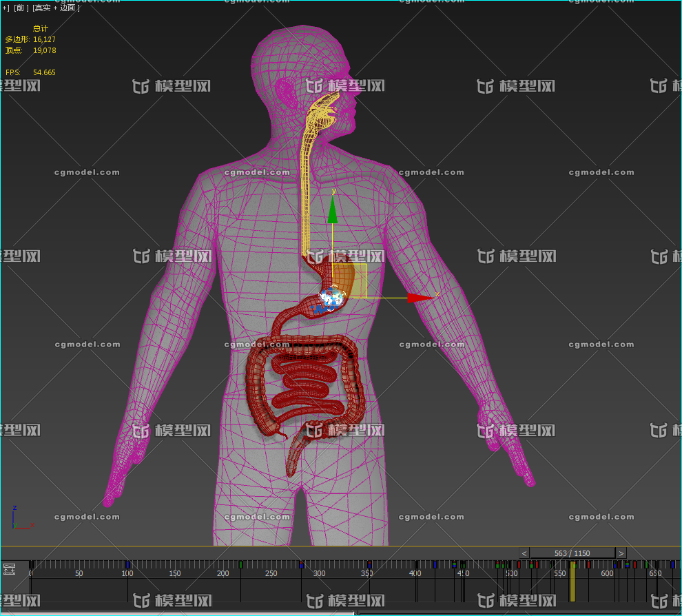Step forward one frame with > button
Viewport: 682px width, 616px height.
[x=621, y=553]
